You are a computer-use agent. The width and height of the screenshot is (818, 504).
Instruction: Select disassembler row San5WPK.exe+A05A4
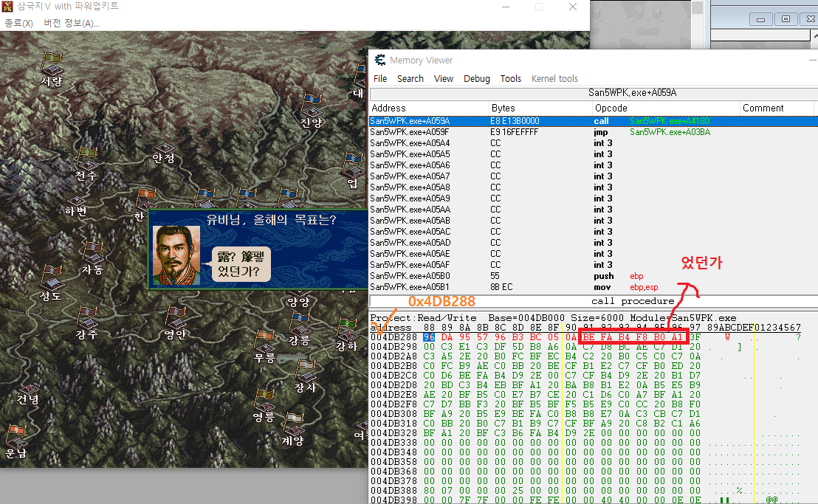pos(594,143)
